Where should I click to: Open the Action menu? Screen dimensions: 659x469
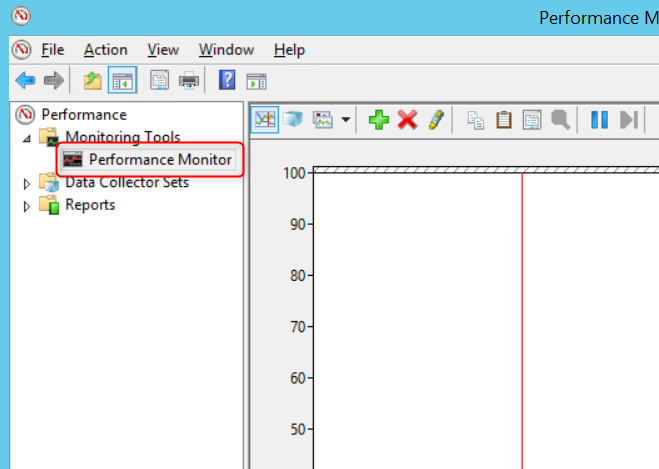105,50
